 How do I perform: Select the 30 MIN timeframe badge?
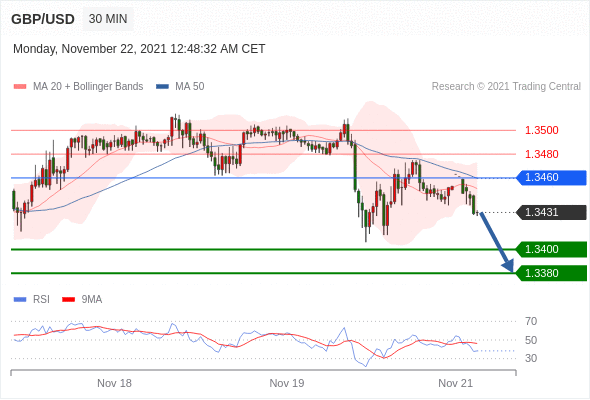(108, 19)
